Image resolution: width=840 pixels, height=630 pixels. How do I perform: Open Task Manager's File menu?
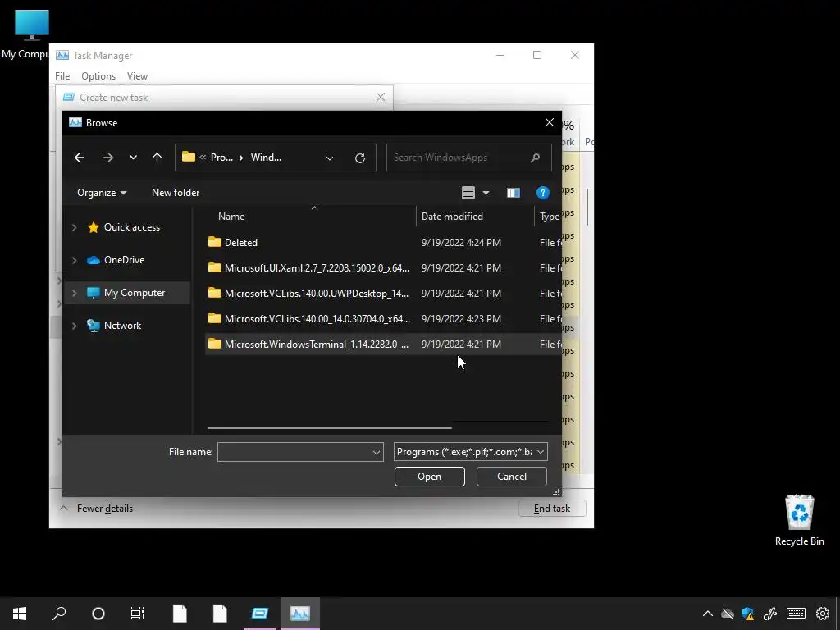[62, 76]
